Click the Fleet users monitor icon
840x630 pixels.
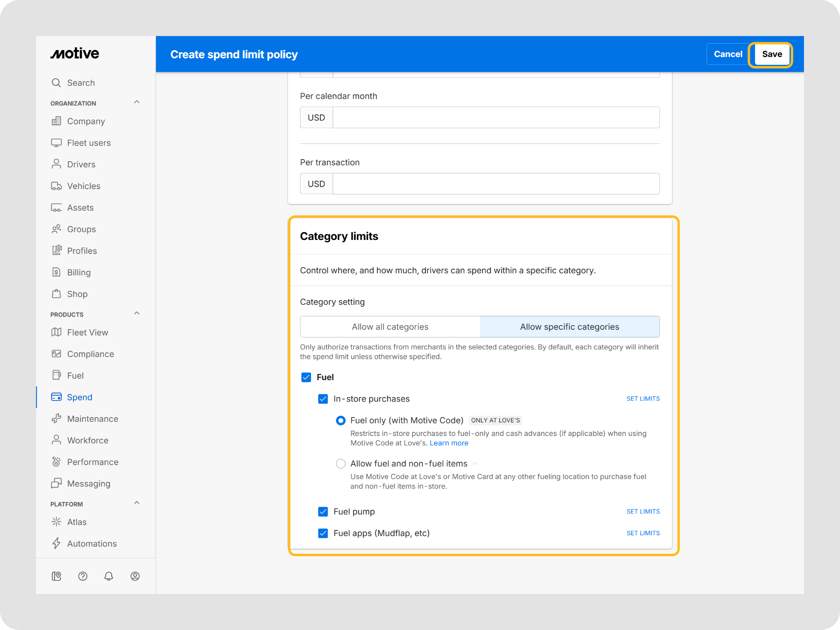click(x=56, y=143)
